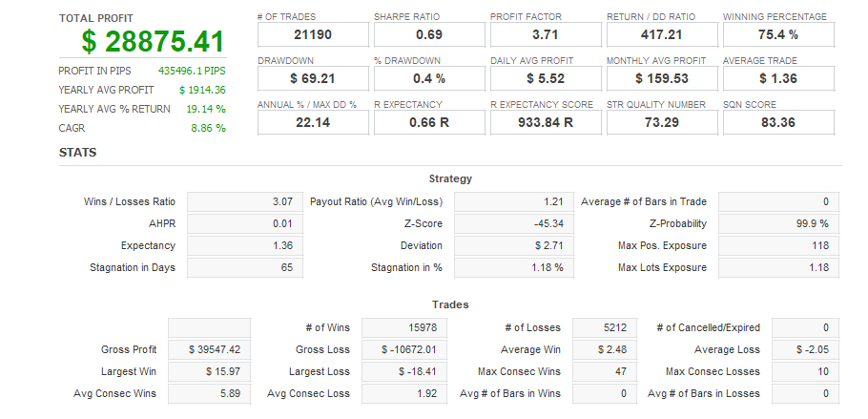Click the Strategy section title

point(450,178)
